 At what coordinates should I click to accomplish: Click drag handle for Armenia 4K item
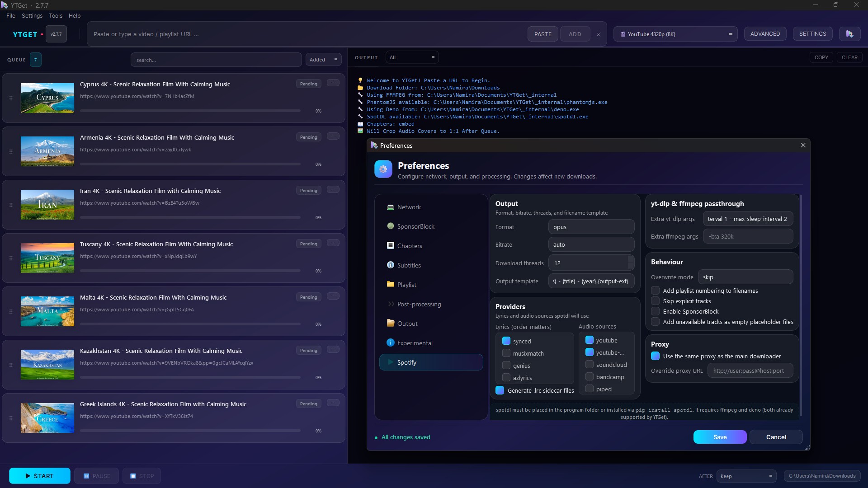(11, 152)
